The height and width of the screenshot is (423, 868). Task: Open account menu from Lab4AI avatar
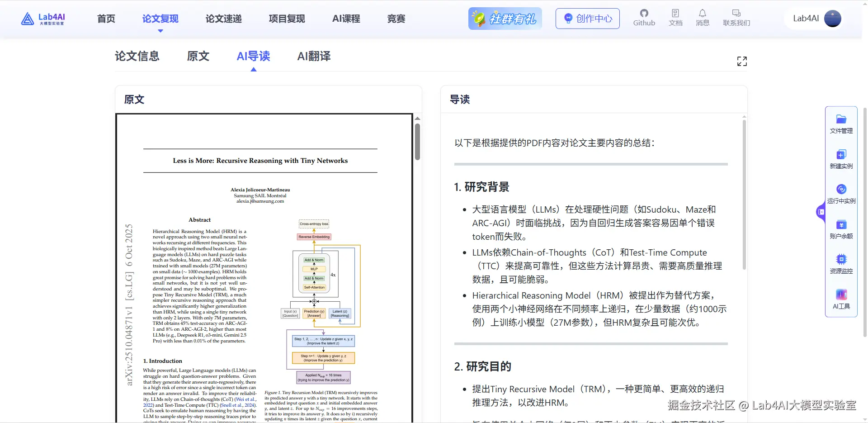[832, 19]
